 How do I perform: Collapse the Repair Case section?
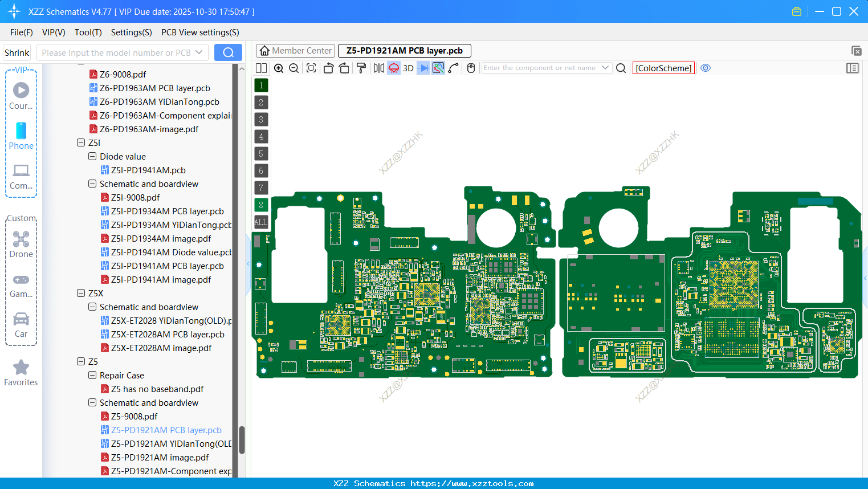(92, 375)
